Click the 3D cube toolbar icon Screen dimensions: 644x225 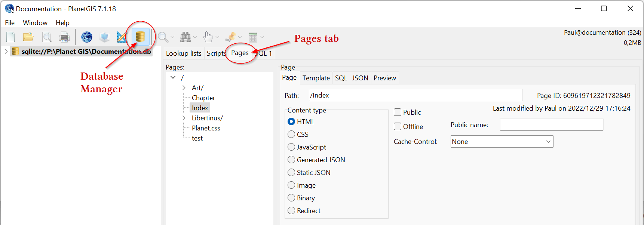105,37
